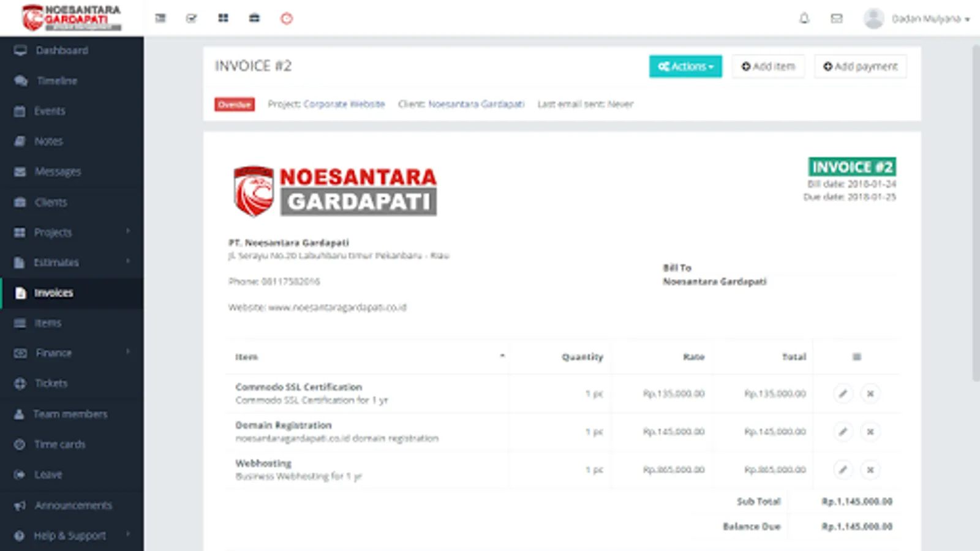The image size is (980, 551).
Task: Edit the Domain Registration item
Action: click(843, 432)
